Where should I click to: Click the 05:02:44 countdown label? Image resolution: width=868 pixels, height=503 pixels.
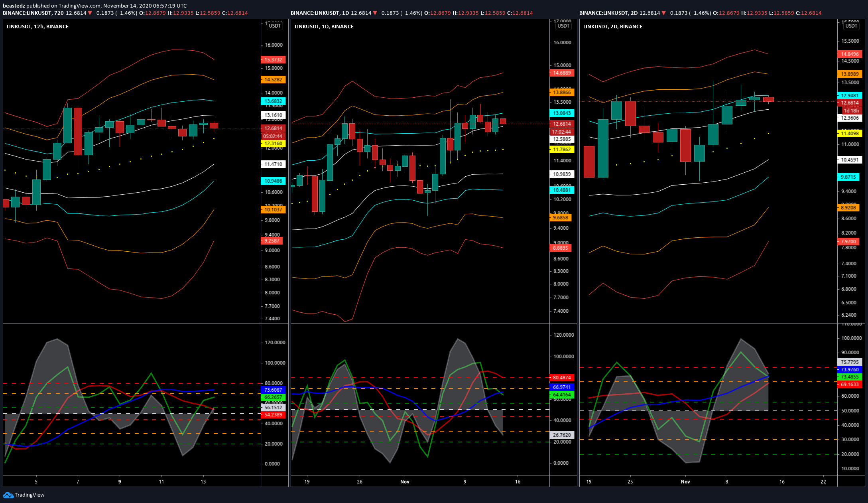point(273,136)
